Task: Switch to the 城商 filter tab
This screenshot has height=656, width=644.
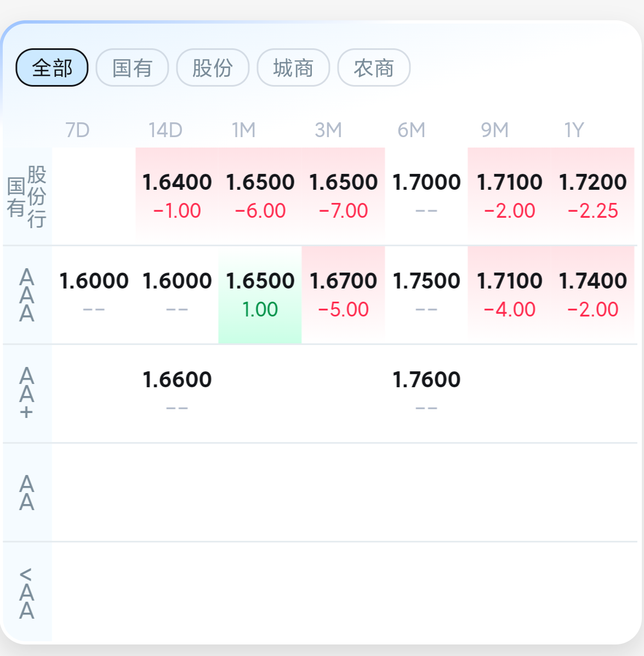Action: (293, 68)
